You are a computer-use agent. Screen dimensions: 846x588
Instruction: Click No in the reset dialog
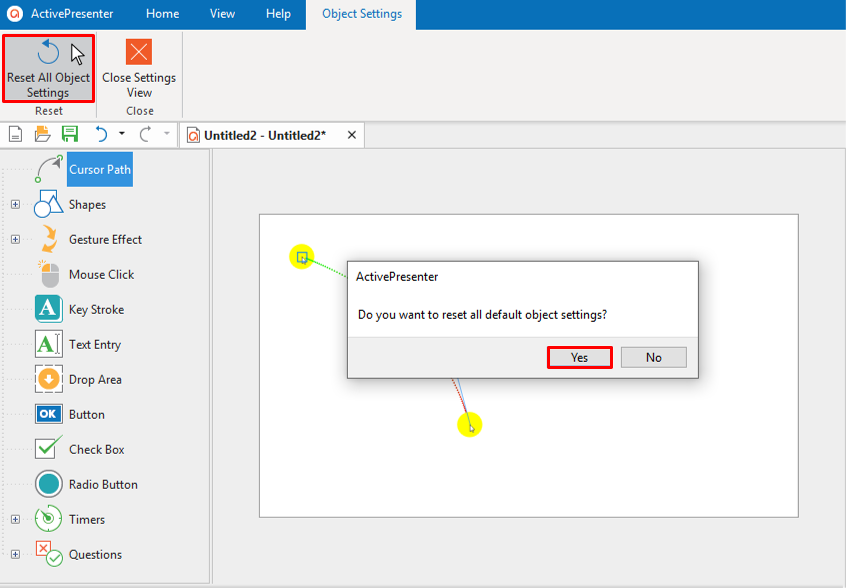coord(653,357)
